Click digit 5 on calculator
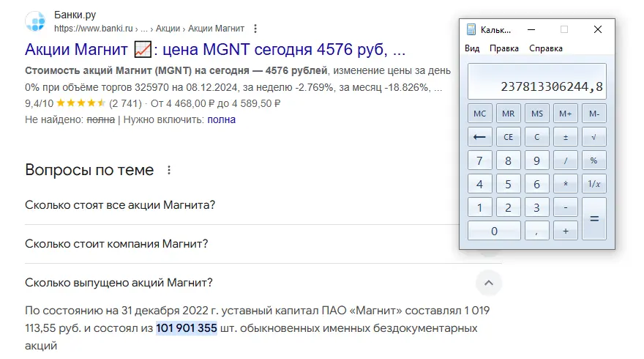The image size is (644, 359). click(x=509, y=184)
